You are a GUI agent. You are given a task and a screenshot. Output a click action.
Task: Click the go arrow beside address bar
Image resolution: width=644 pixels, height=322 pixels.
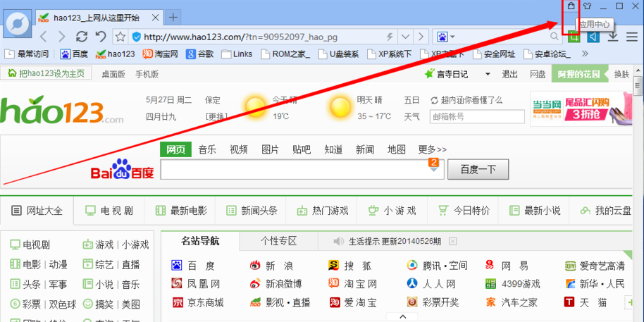pyautogui.click(x=421, y=37)
